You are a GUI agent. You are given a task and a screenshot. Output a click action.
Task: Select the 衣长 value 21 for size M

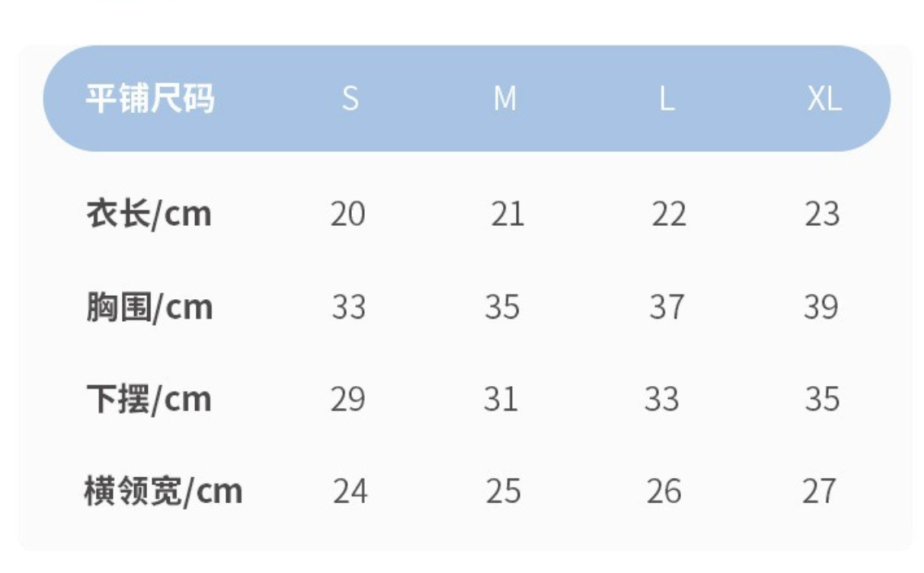click(x=507, y=215)
